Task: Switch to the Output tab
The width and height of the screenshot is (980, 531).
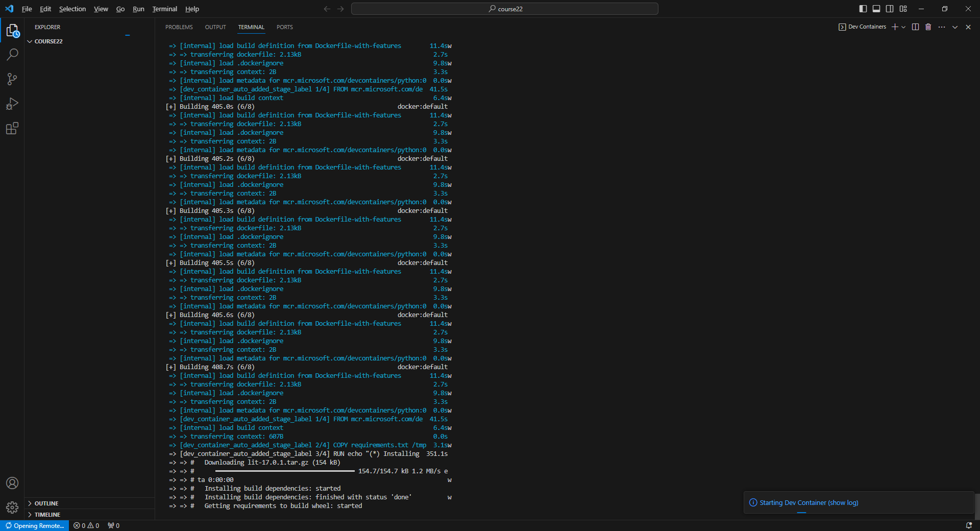Action: [x=215, y=27]
